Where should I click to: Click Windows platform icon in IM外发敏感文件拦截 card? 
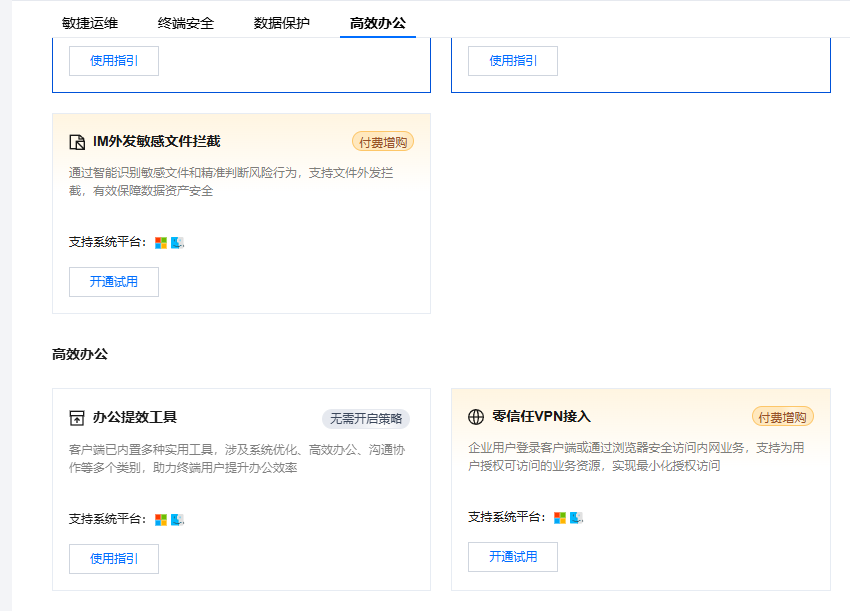(x=161, y=243)
